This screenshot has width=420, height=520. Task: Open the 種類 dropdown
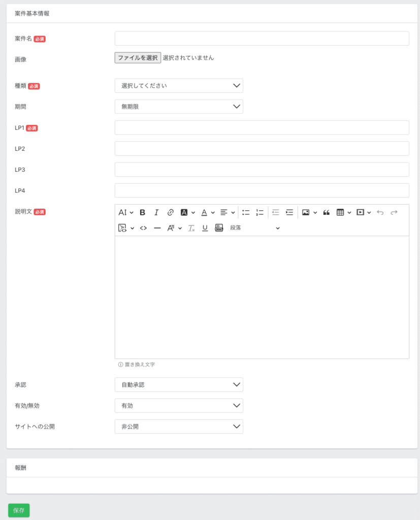(x=179, y=85)
